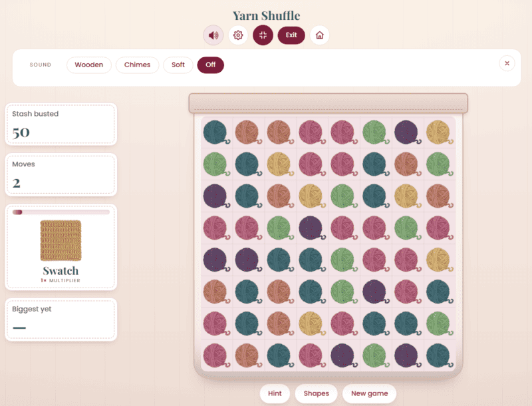Go home using the house icon

click(x=320, y=35)
